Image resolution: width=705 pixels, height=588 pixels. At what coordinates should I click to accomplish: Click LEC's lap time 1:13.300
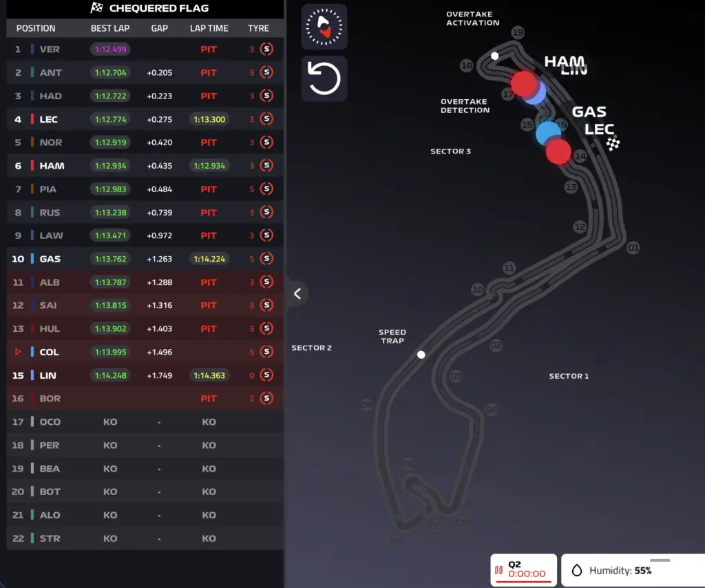209,119
